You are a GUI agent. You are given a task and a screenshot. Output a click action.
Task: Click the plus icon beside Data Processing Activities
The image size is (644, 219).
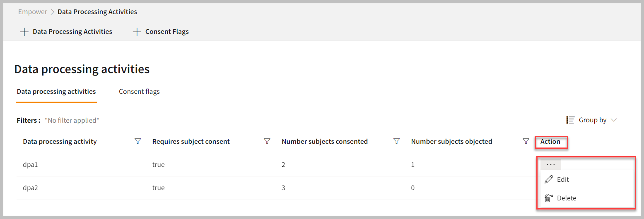24,32
